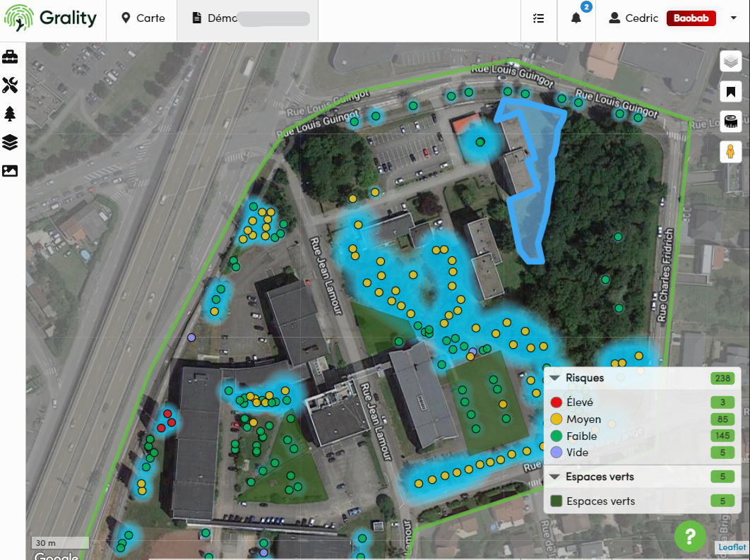This screenshot has height=560, width=750.
Task: Activate the Street View pegman
Action: [x=730, y=152]
